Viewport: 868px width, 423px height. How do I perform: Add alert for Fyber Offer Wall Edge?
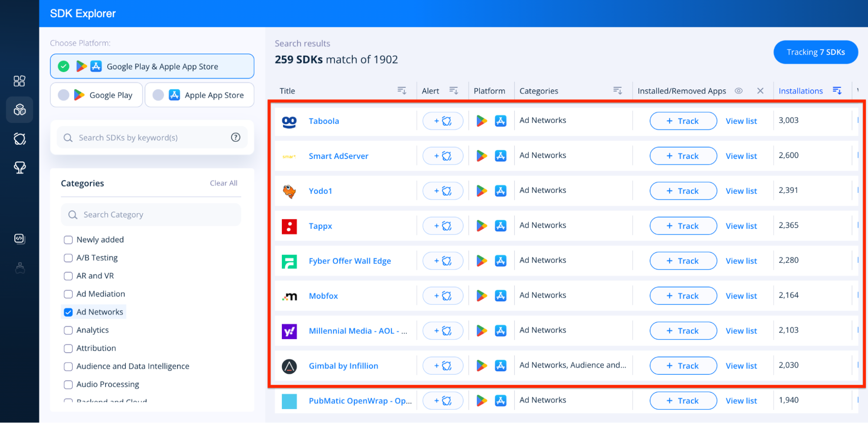(443, 261)
